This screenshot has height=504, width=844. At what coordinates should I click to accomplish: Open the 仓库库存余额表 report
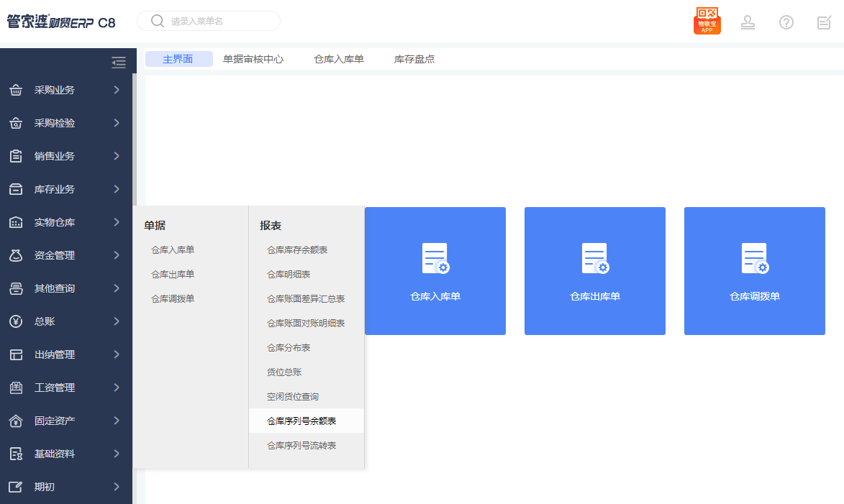297,250
